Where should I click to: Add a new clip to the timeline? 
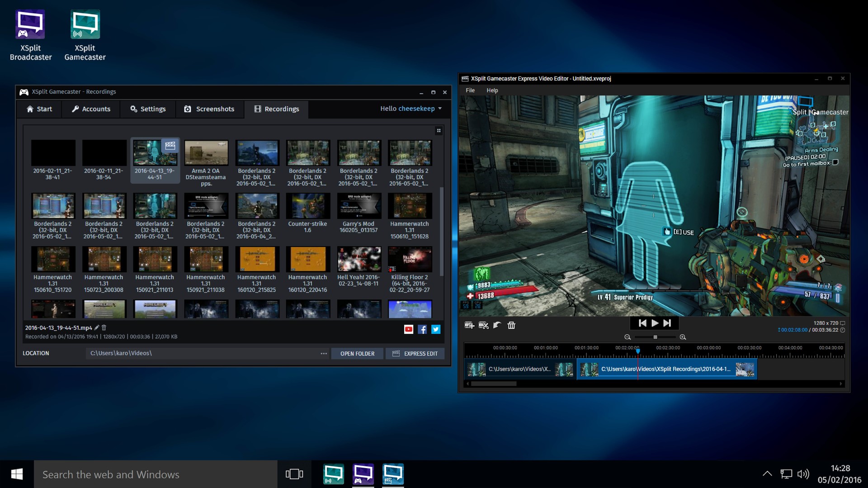470,325
